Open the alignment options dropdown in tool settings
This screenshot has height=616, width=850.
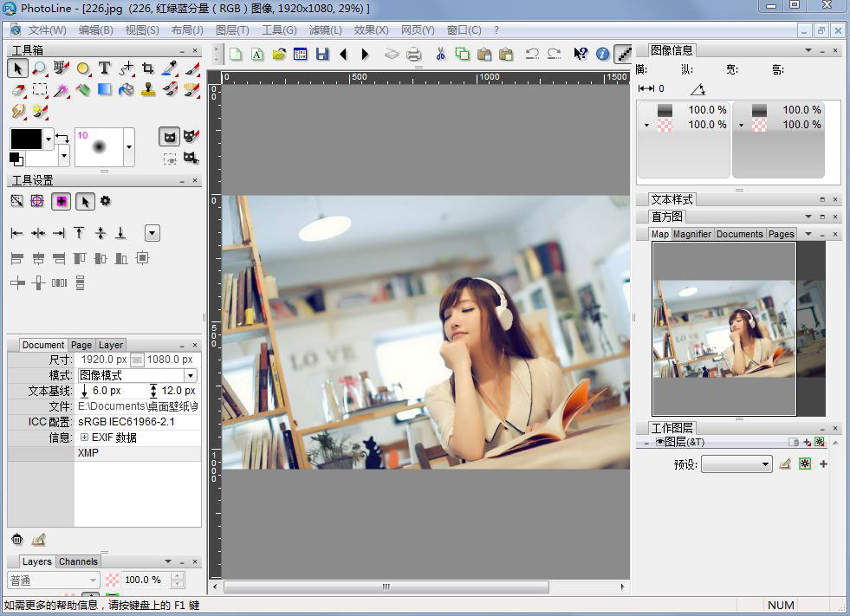pos(152,234)
